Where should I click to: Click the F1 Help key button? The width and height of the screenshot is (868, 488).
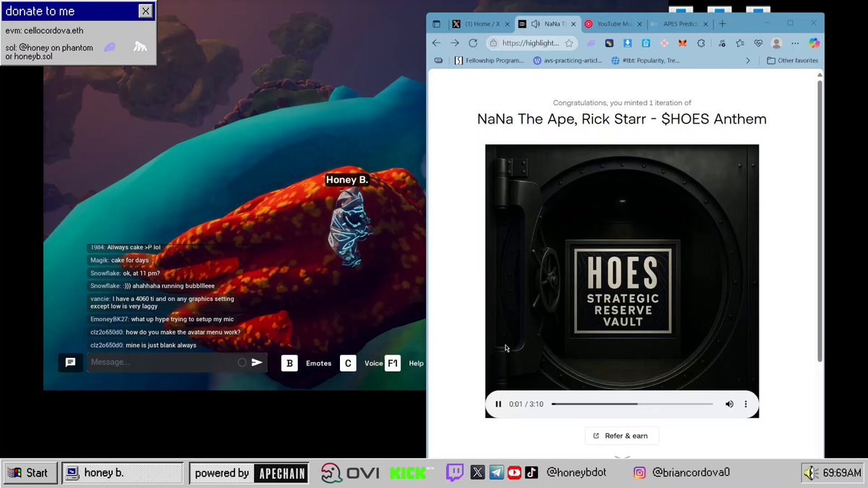tap(392, 363)
